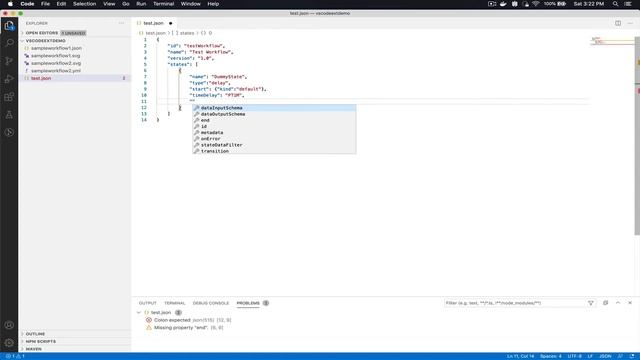
Task: Click the line and column indicator
Action: (x=520, y=356)
